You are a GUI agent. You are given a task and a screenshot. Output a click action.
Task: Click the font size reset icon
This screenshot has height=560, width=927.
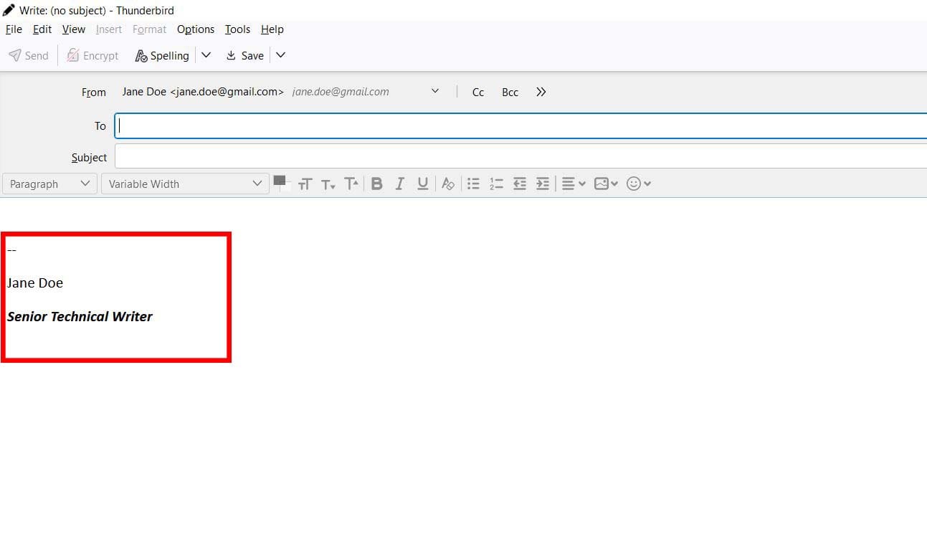click(305, 184)
